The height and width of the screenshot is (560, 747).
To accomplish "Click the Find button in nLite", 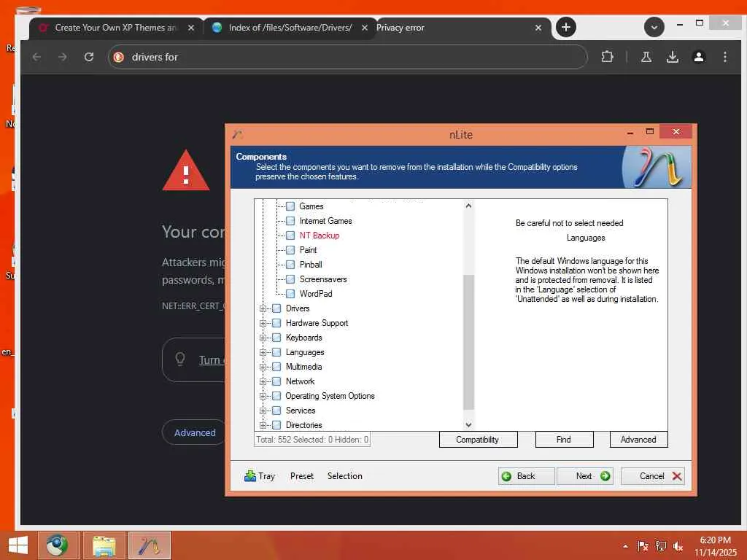I will click(564, 440).
